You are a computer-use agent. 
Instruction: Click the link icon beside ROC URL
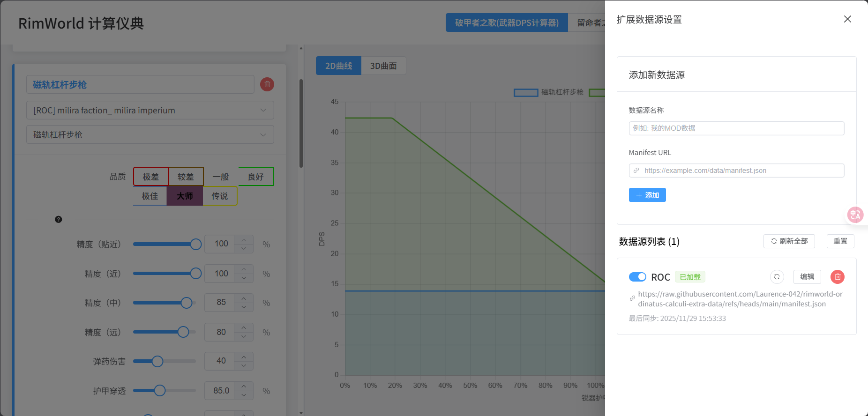point(632,298)
